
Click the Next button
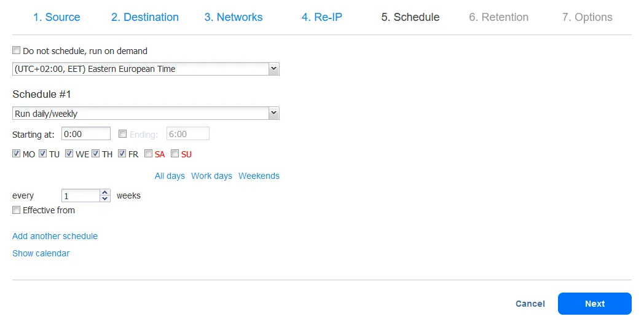click(594, 304)
